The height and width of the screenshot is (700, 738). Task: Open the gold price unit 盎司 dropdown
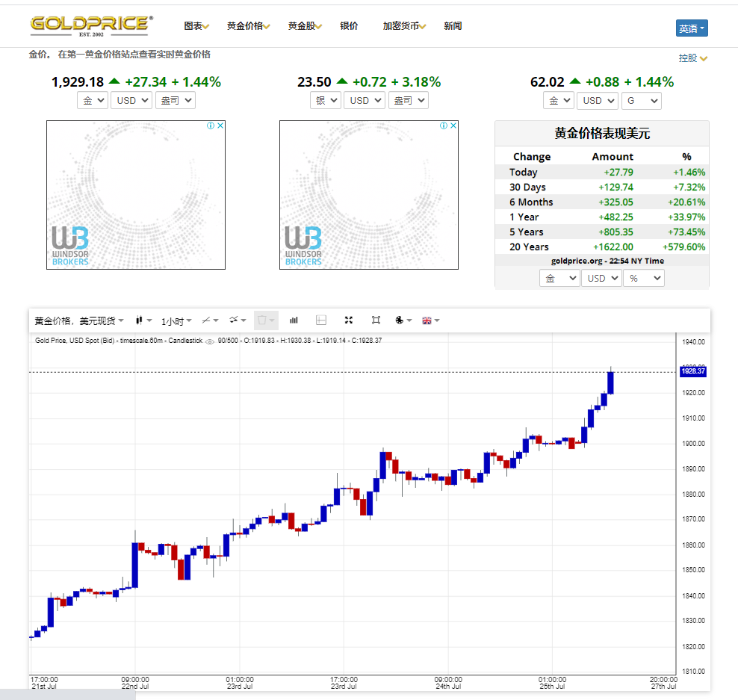tap(175, 99)
